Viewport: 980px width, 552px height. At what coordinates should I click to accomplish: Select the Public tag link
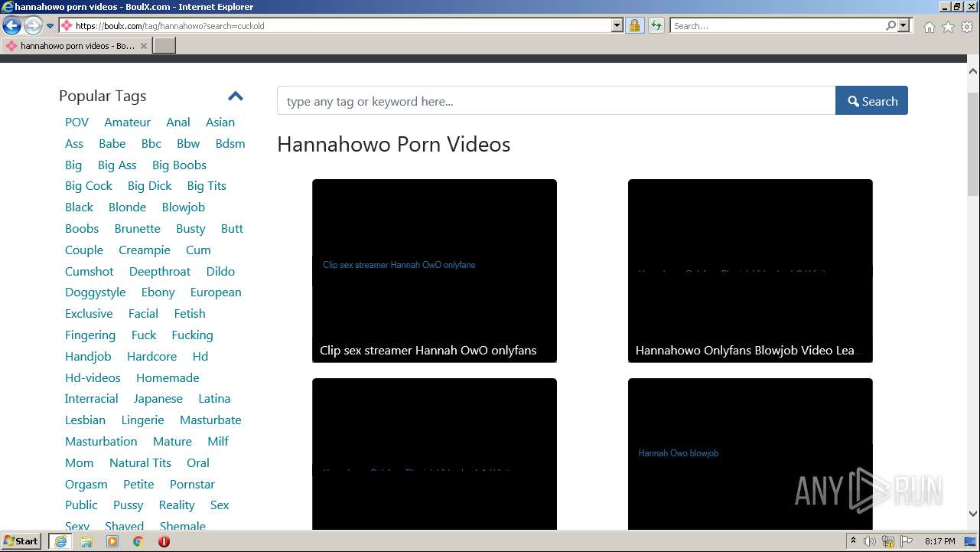[x=82, y=505]
